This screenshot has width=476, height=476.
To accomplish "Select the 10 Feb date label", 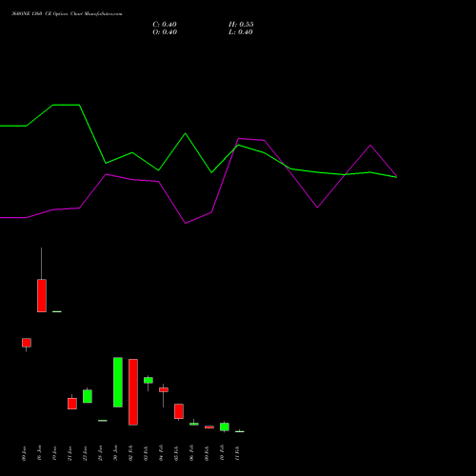I will pos(223,453).
